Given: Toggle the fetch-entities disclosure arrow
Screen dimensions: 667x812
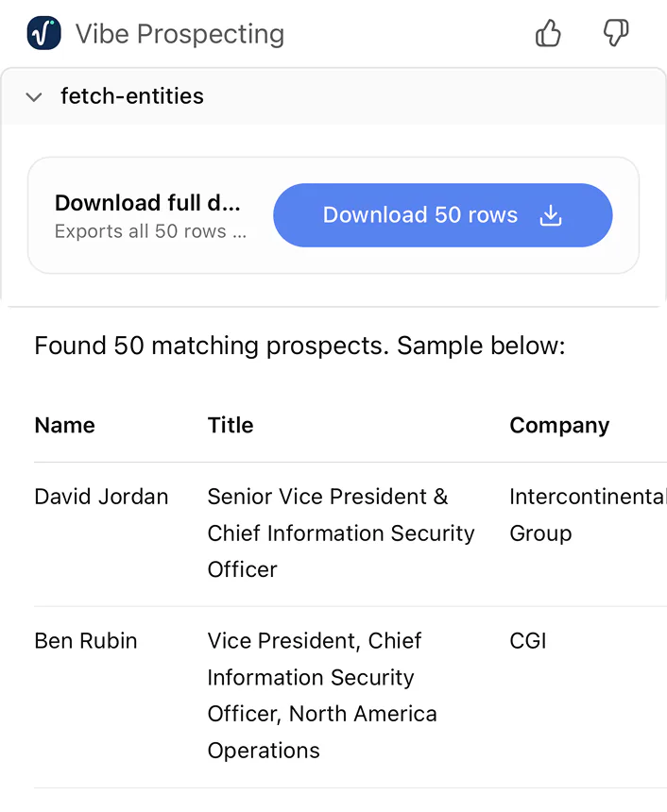Looking at the screenshot, I should tap(34, 96).
